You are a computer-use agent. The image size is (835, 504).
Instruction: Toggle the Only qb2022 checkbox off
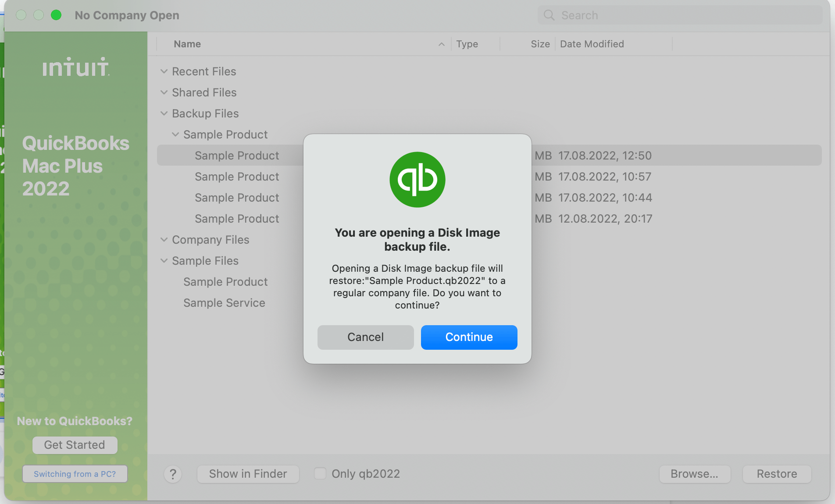tap(320, 473)
